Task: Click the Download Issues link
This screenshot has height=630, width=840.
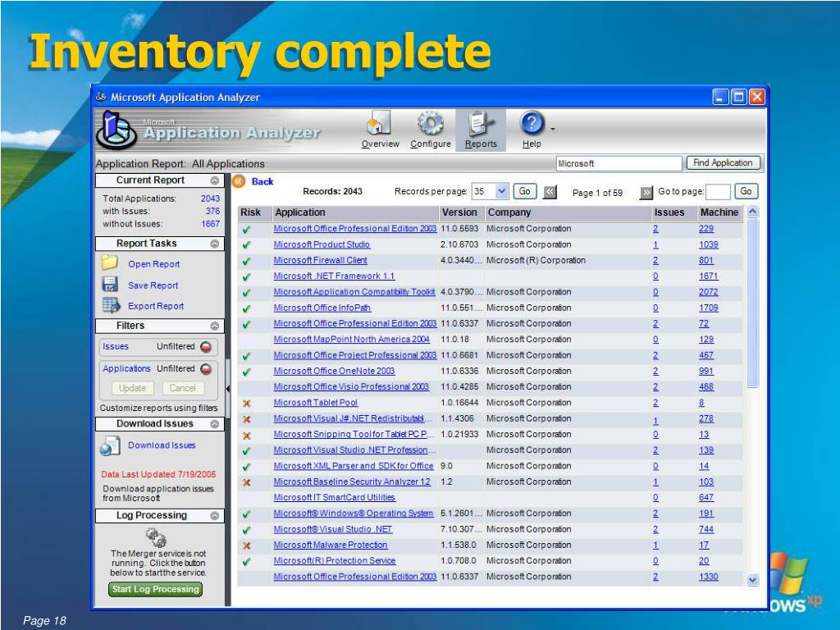Action: 162,445
